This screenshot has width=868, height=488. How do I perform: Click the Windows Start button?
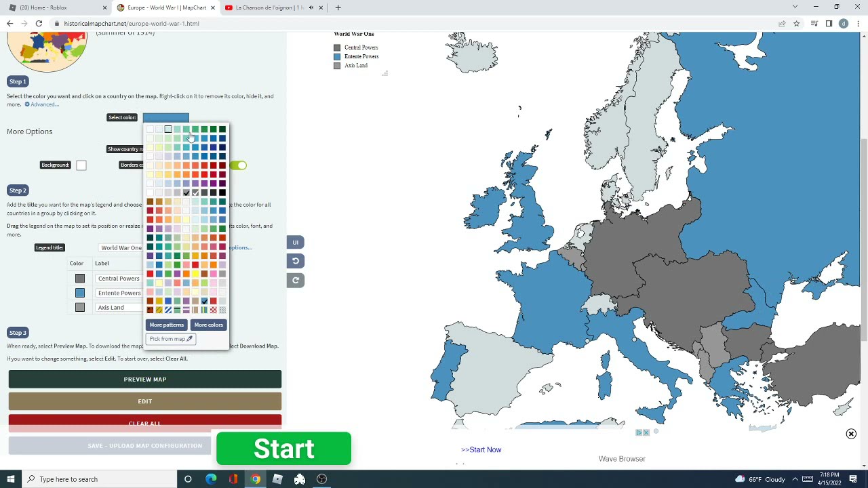9,479
